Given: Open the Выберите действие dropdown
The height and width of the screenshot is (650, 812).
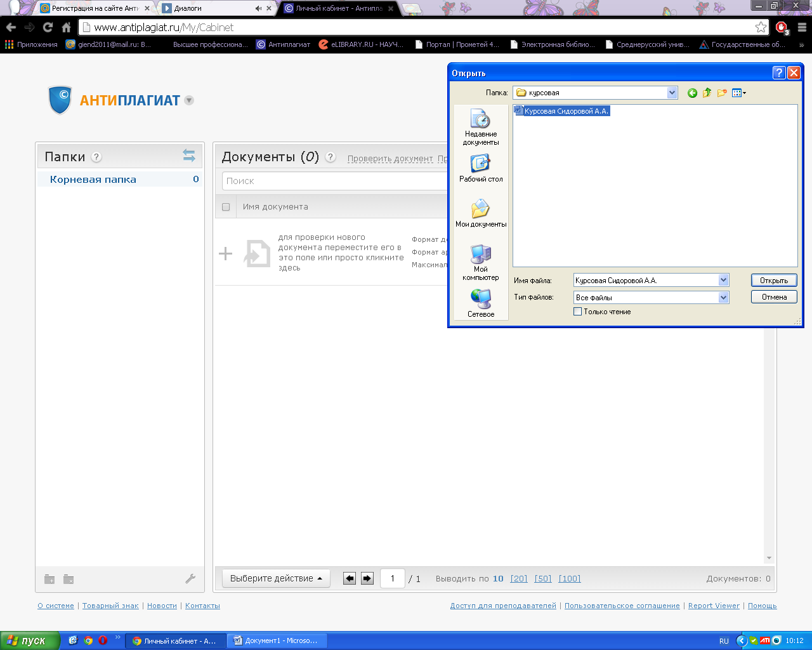Looking at the screenshot, I should click(x=276, y=578).
